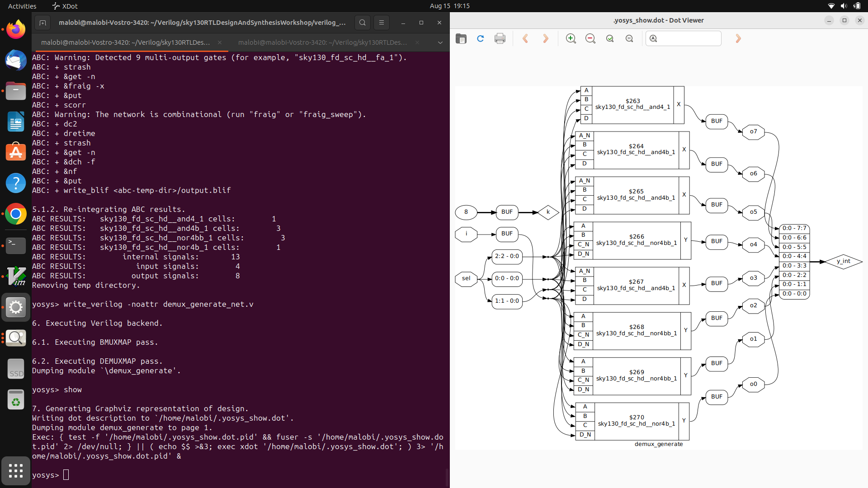The height and width of the screenshot is (488, 868).
Task: Jump to next search match
Action: pos(738,38)
